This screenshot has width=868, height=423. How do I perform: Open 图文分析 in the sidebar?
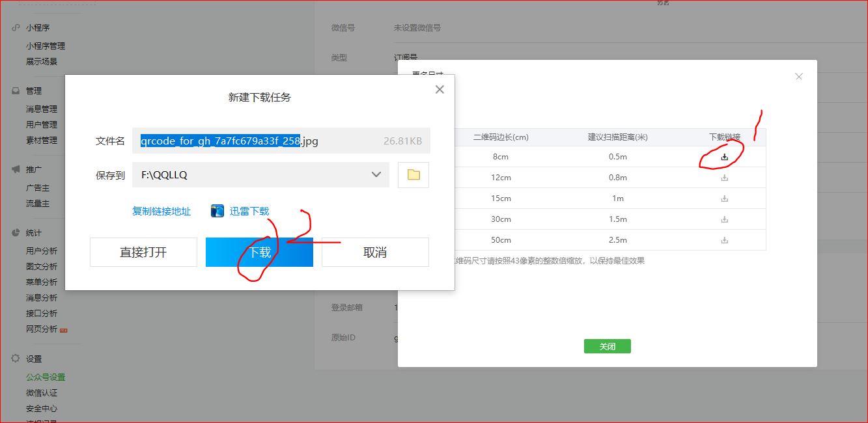coord(42,266)
